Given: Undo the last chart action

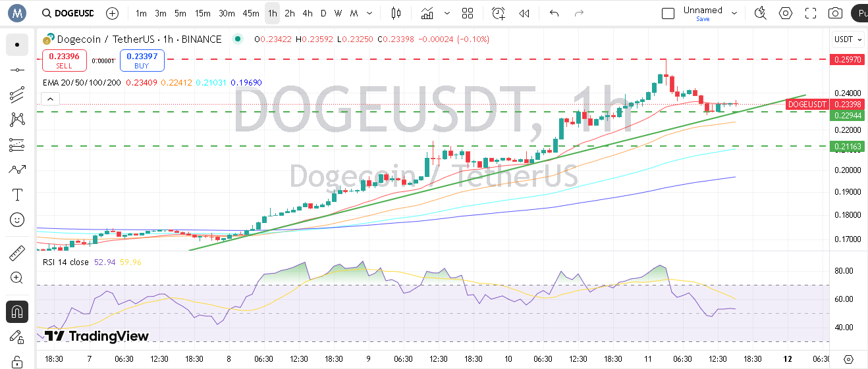Looking at the screenshot, I should pos(554,13).
